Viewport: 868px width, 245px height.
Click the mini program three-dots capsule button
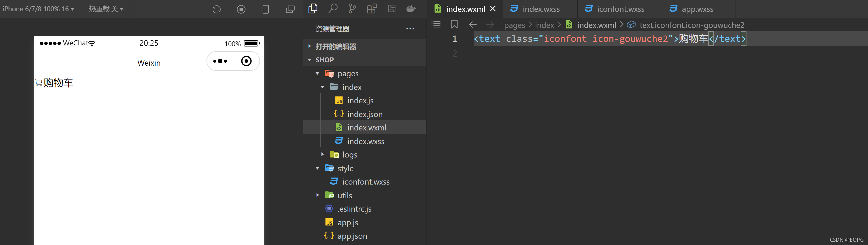(x=220, y=61)
